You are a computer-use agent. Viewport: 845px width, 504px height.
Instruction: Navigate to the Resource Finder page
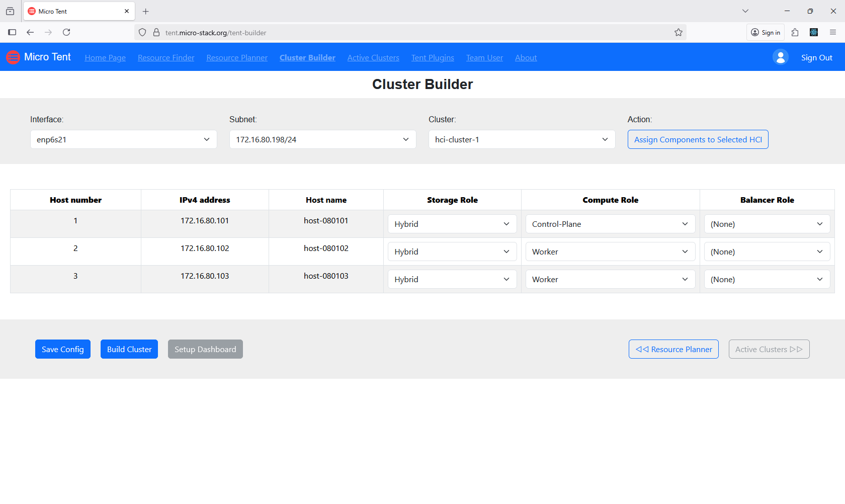click(x=166, y=57)
